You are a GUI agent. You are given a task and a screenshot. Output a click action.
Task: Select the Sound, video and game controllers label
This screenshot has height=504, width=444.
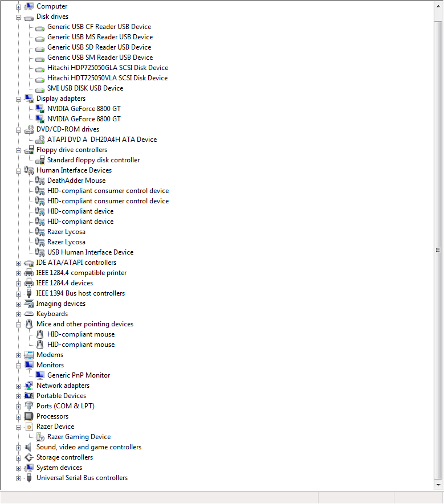89,447
